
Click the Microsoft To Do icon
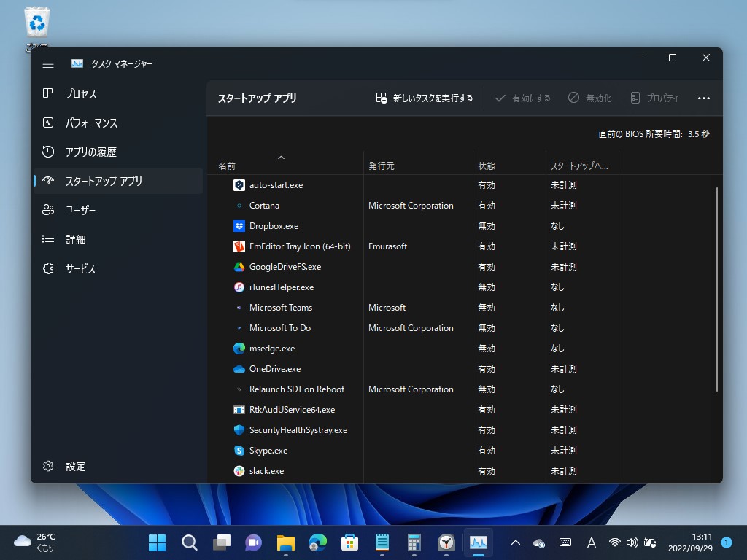(x=239, y=328)
